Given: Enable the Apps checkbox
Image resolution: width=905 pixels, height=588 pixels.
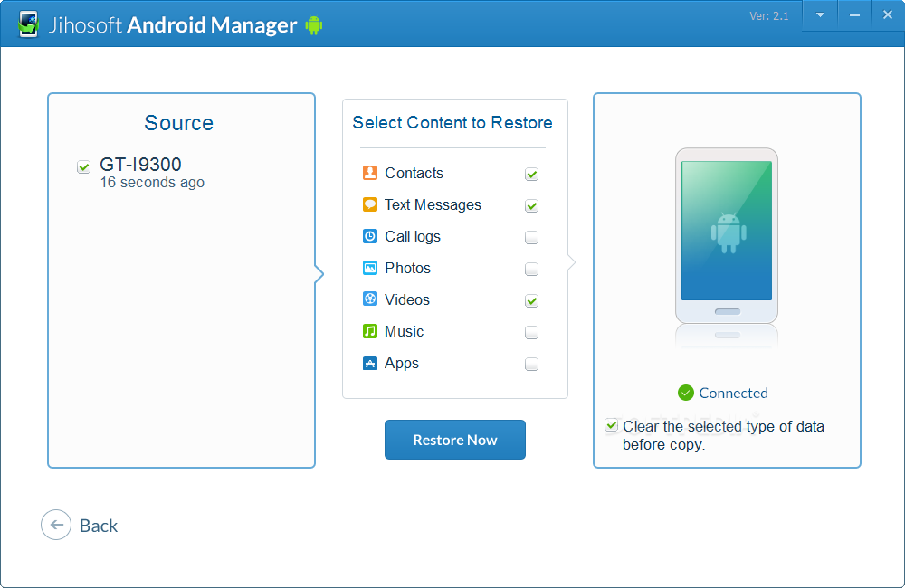Looking at the screenshot, I should 531,365.
